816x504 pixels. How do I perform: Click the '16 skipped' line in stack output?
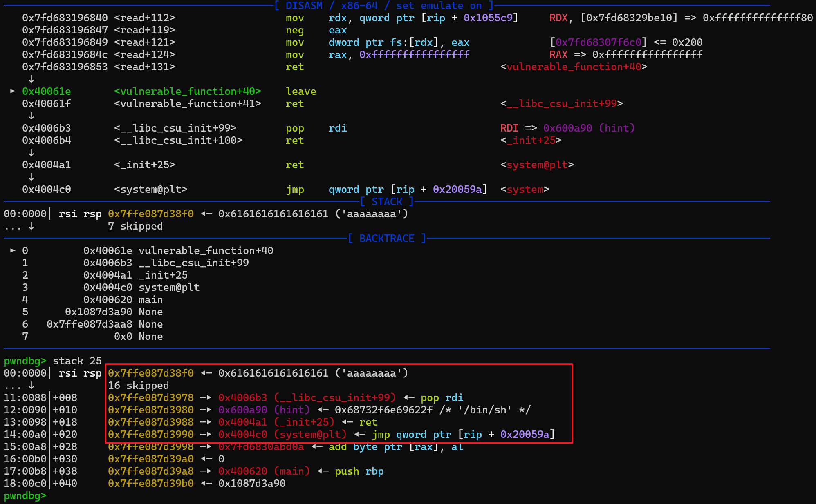pyautogui.click(x=138, y=385)
